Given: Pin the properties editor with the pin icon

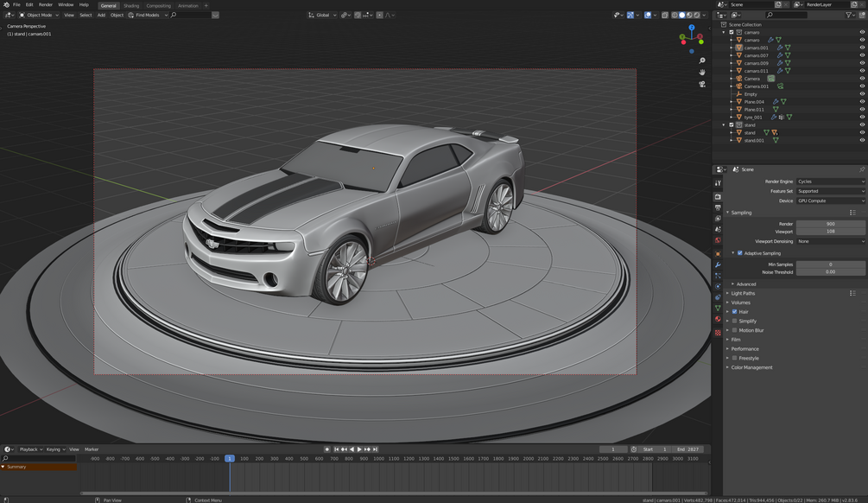Looking at the screenshot, I should pos(862,169).
